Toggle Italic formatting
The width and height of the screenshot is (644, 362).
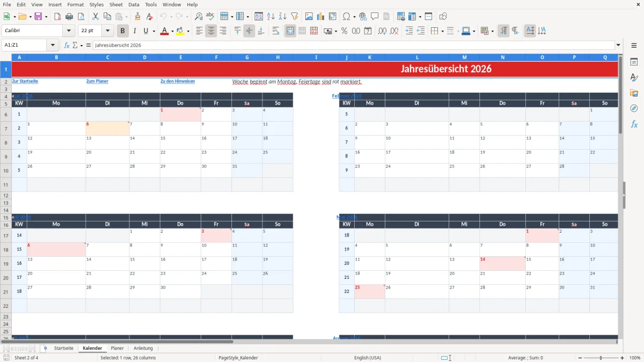pos(135,31)
